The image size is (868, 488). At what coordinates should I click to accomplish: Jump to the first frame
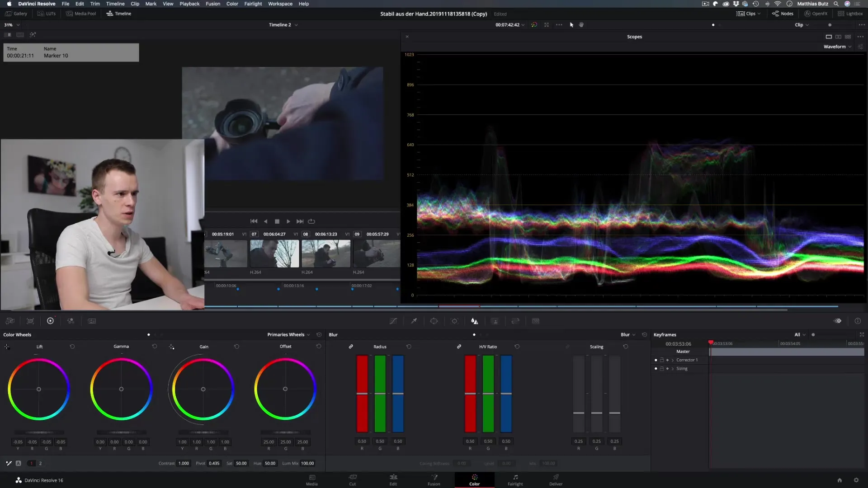pyautogui.click(x=254, y=221)
